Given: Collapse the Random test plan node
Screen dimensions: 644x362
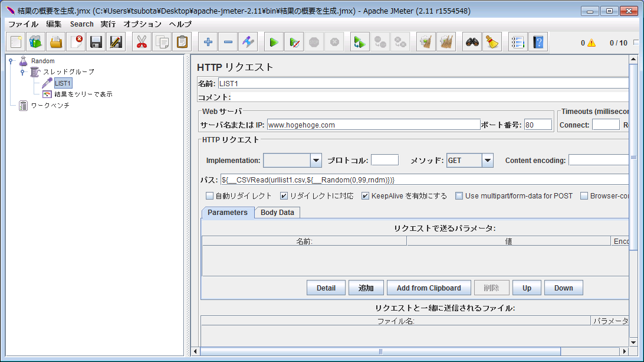Looking at the screenshot, I should [11, 61].
